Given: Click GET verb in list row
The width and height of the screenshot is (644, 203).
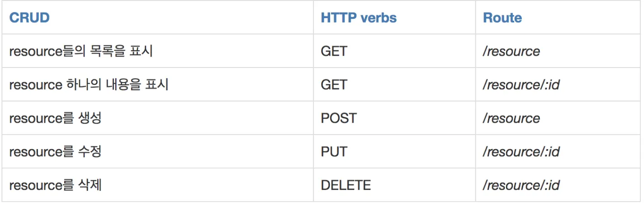Looking at the screenshot, I should pyautogui.click(x=334, y=51).
